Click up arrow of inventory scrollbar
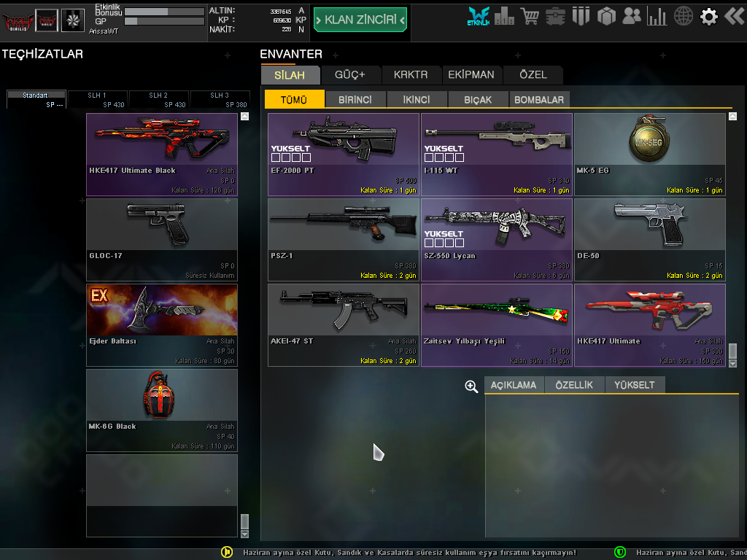The height and width of the screenshot is (560, 747). pyautogui.click(x=732, y=116)
